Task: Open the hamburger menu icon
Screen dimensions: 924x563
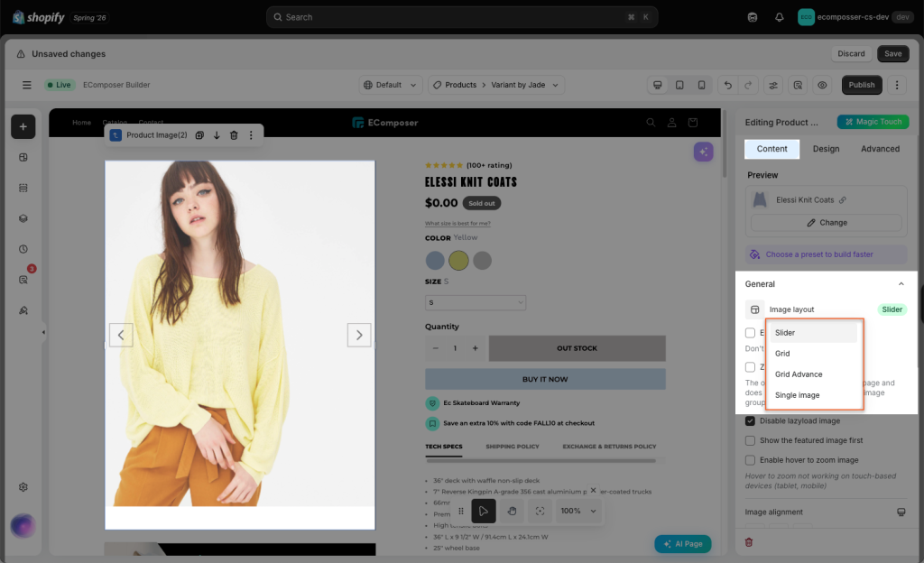Action: coord(26,85)
